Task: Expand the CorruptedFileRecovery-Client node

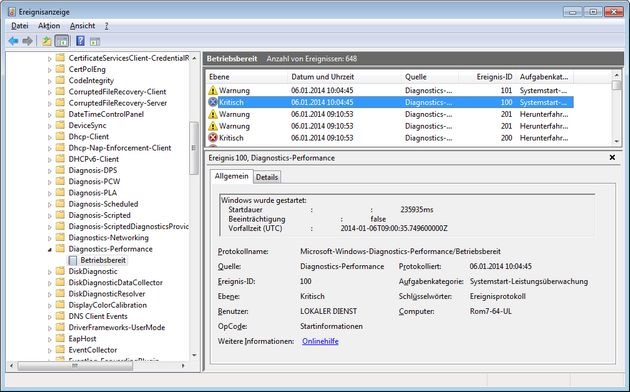Action: pos(50,92)
